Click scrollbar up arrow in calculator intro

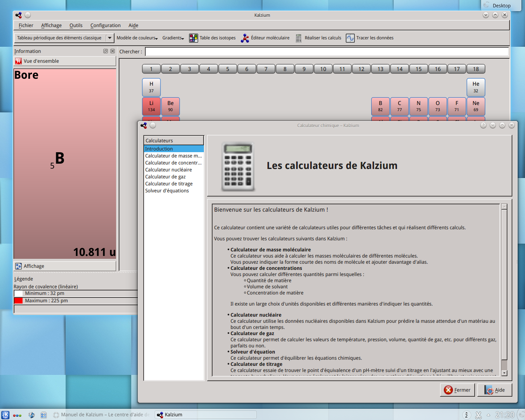504,207
